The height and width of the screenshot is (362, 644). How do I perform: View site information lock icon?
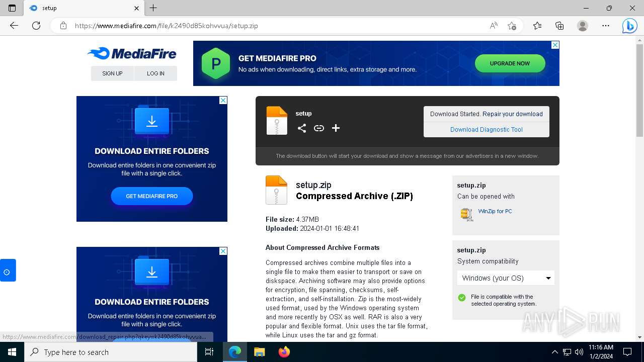click(63, 26)
